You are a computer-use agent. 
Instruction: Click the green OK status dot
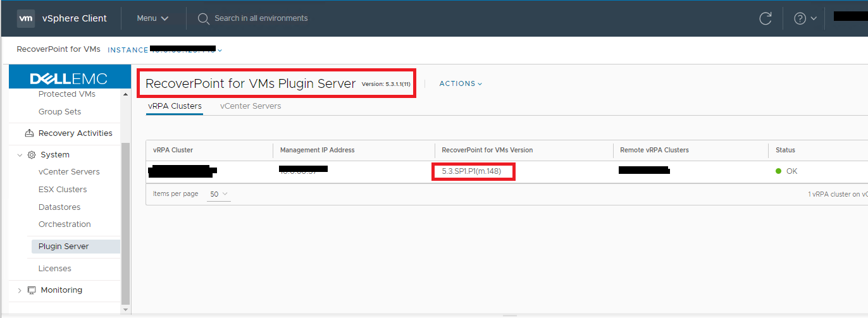(x=779, y=171)
